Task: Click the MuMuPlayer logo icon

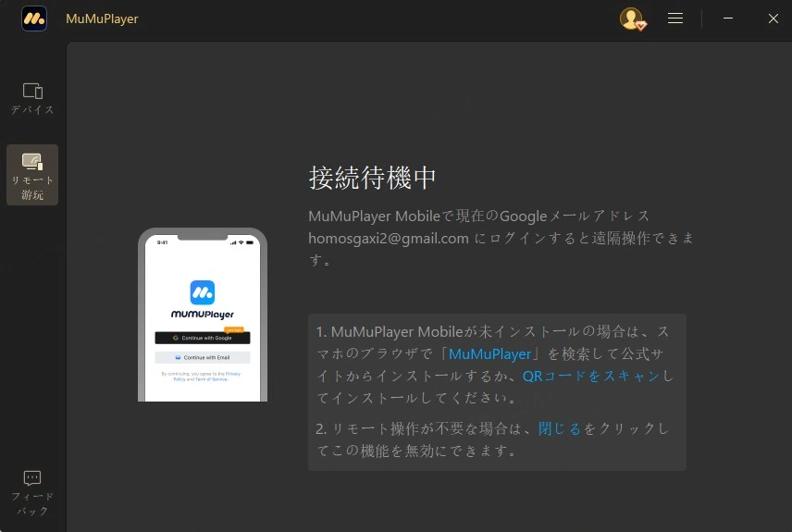Action: point(34,19)
